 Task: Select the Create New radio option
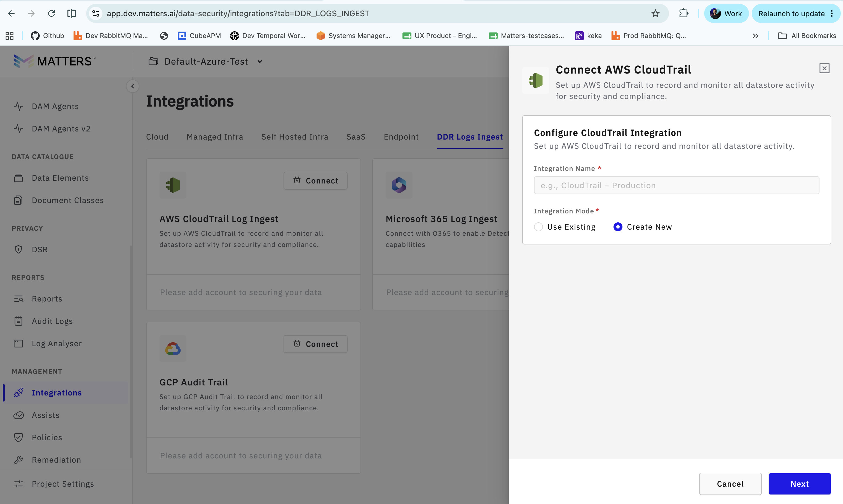click(618, 227)
